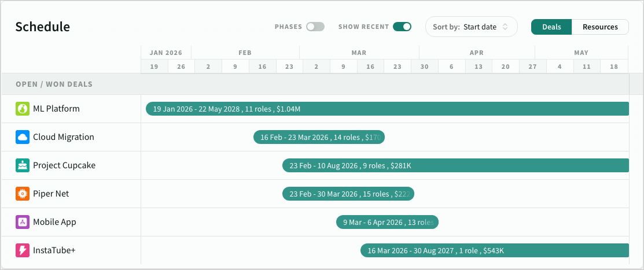Screen dimensions: 644x270
Task: Click the Mobile App timeline bar
Action: point(387,222)
